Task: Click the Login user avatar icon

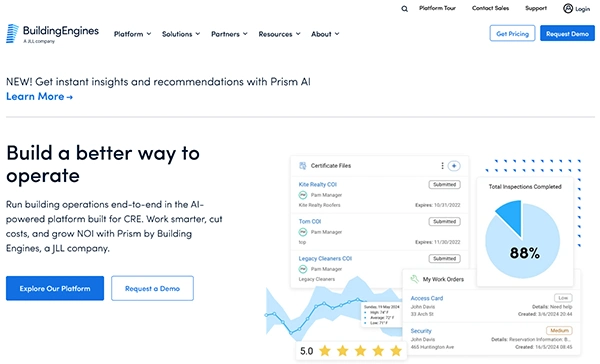Action: [x=568, y=8]
